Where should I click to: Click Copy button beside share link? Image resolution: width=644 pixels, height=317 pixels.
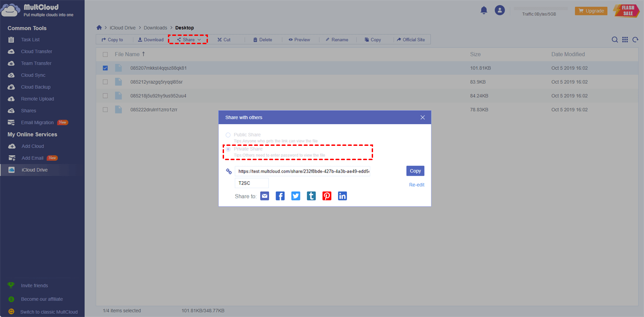click(x=415, y=171)
